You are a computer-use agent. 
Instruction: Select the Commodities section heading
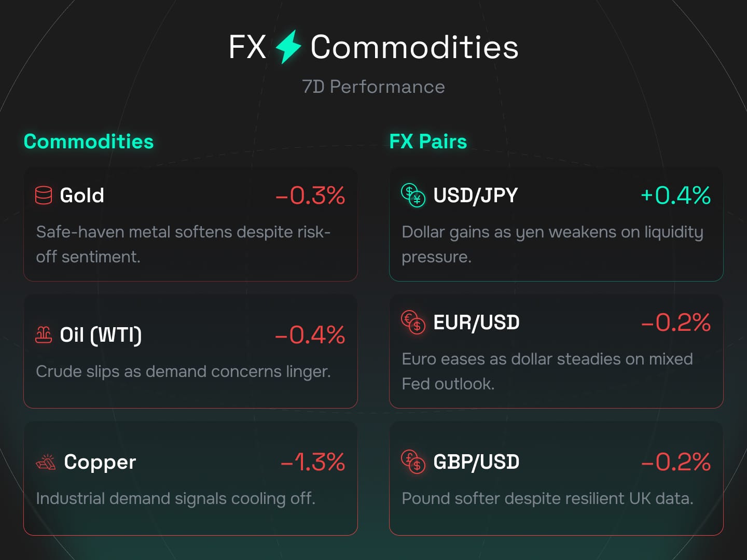point(89,142)
